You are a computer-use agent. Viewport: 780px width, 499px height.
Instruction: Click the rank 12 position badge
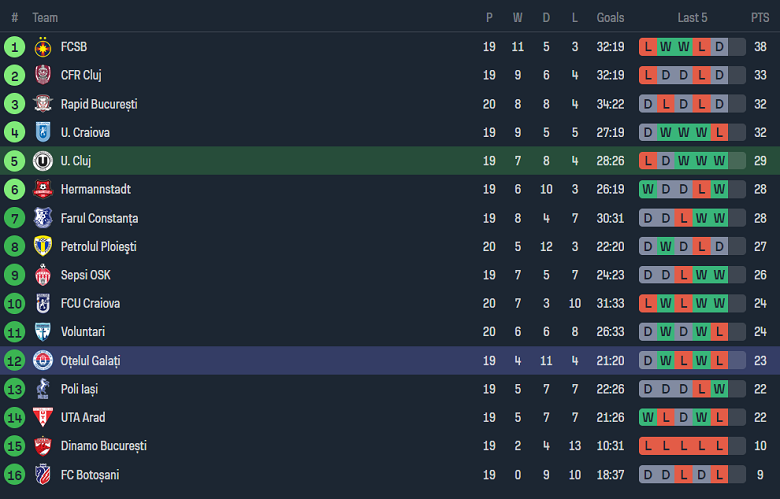pyautogui.click(x=14, y=360)
